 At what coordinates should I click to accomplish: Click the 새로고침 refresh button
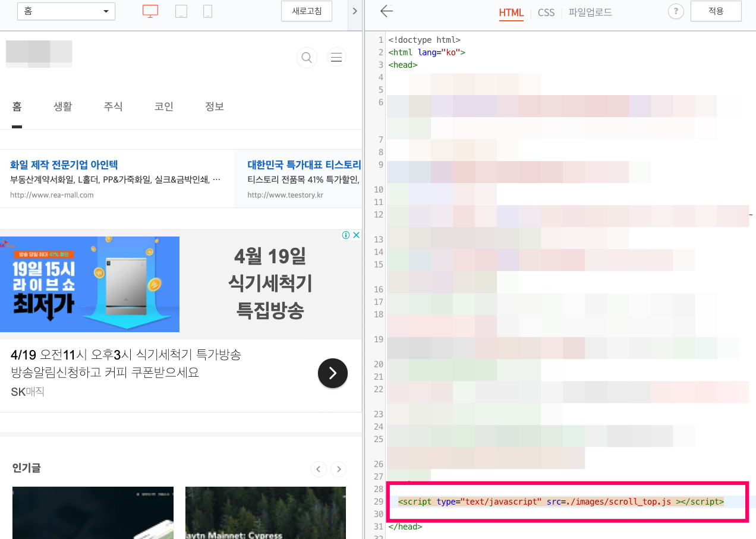tap(307, 11)
